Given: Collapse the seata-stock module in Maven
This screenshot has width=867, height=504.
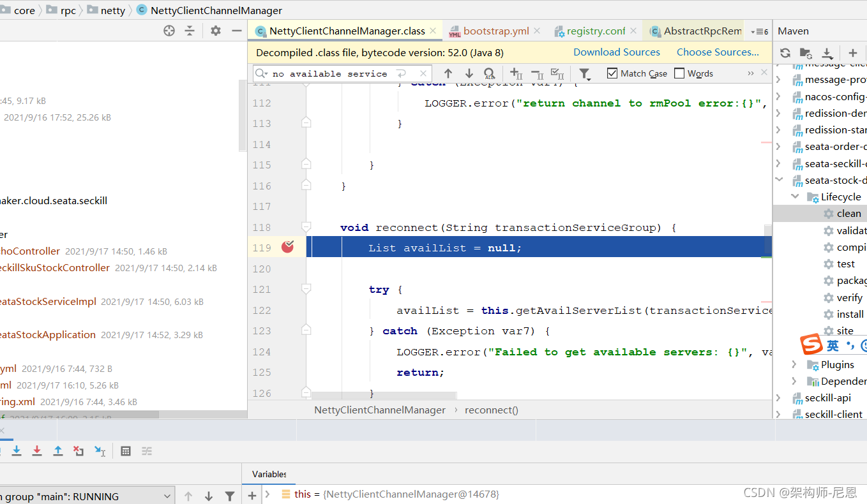Looking at the screenshot, I should 779,181.
